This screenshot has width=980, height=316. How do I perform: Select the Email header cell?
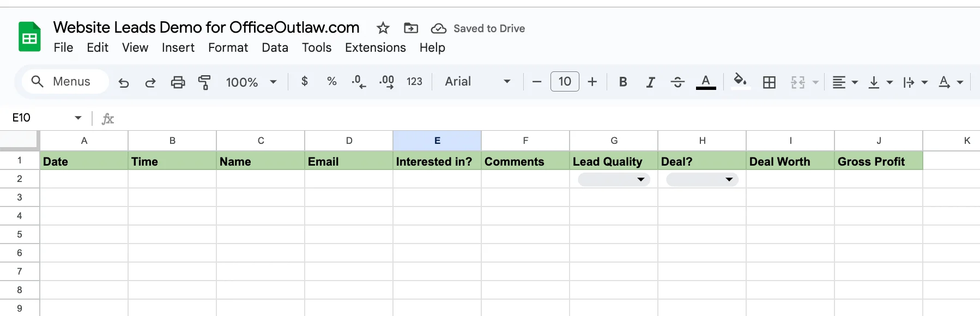pyautogui.click(x=349, y=161)
